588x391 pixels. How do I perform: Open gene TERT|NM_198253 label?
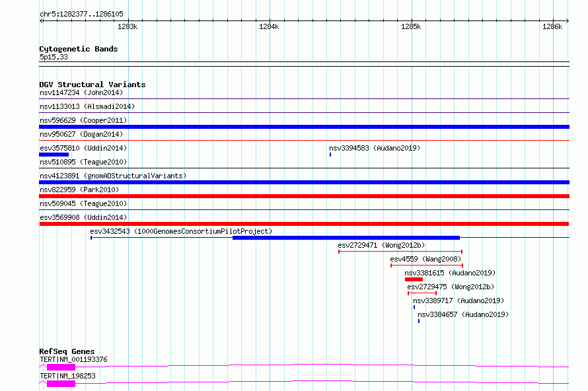click(67, 376)
